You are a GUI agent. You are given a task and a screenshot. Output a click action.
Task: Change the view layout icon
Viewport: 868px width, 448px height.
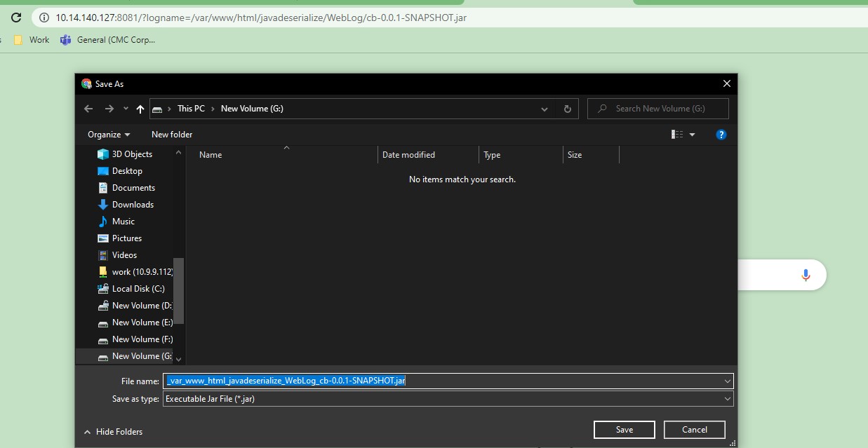(x=677, y=135)
